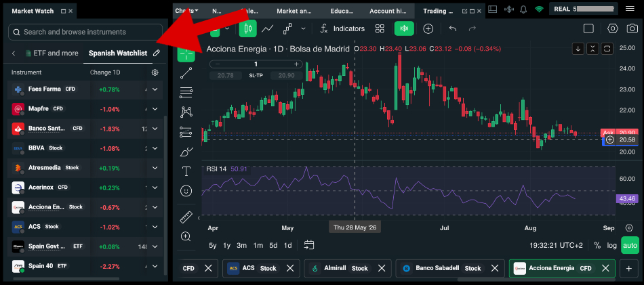Screen dimensions: 644x285
Task: Decrease trade volume with minus
Action: [x=218, y=64]
